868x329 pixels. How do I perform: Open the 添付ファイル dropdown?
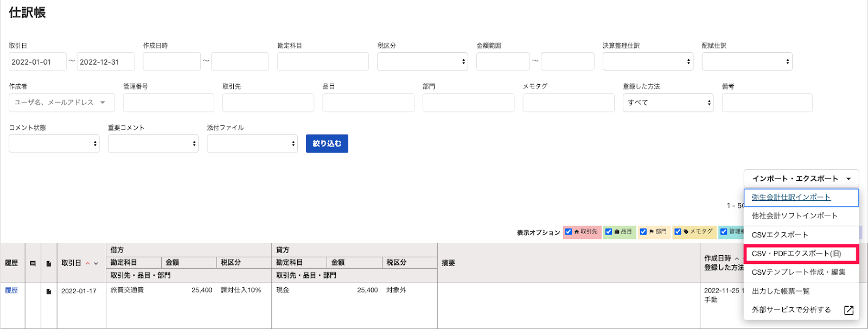point(252,144)
